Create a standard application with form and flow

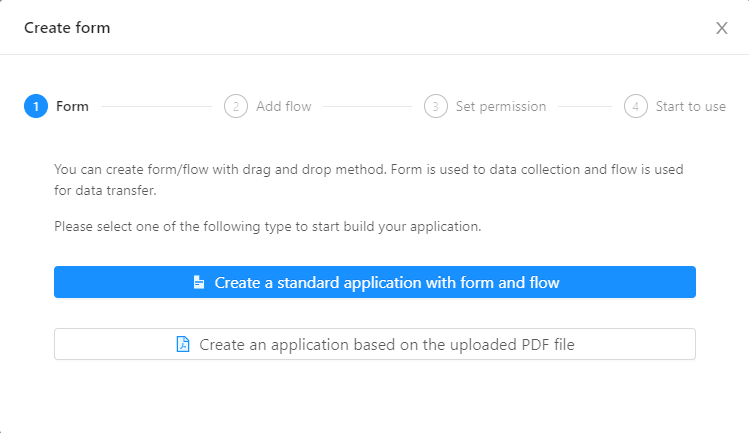(x=374, y=282)
